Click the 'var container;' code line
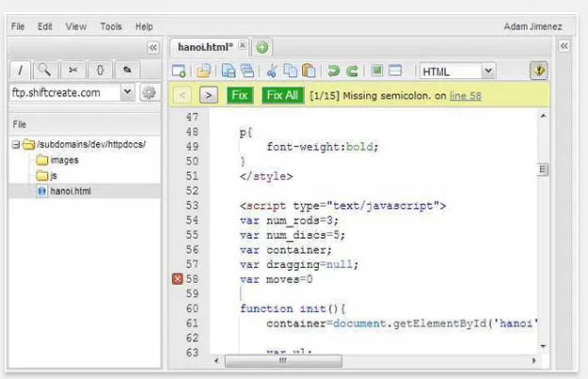 (286, 250)
